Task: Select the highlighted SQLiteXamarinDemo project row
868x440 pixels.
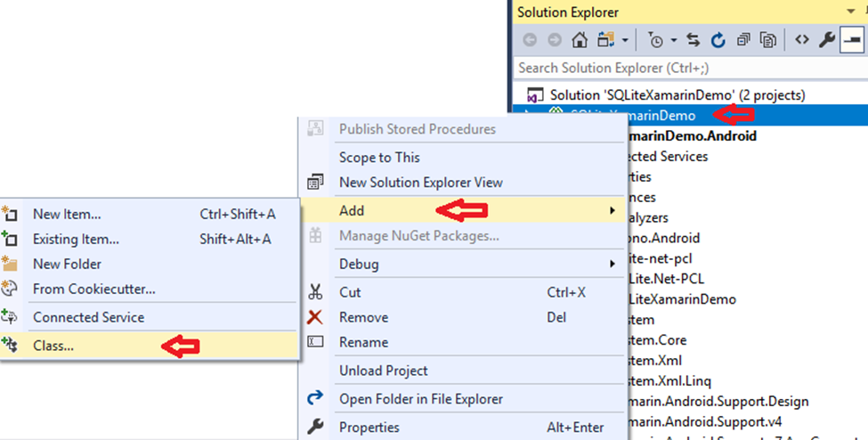Action: [x=690, y=115]
